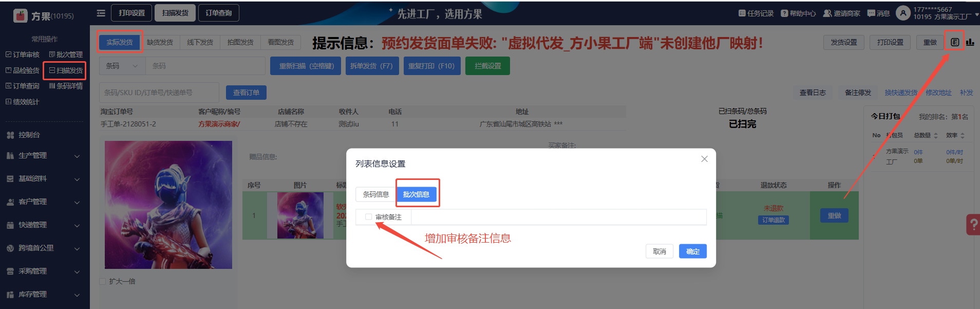Click 打印设置 button beside 发货设置
The width and height of the screenshot is (980, 309).
coord(890,42)
